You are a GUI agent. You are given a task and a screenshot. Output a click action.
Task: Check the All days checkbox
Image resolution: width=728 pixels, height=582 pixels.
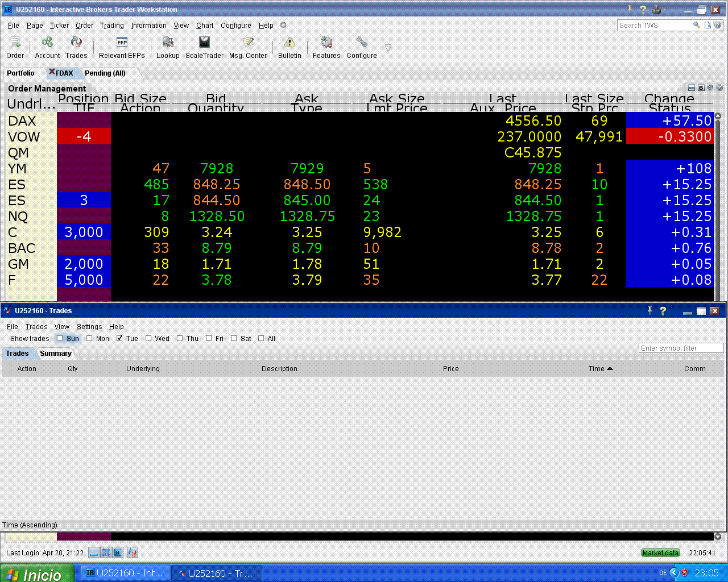tap(261, 338)
